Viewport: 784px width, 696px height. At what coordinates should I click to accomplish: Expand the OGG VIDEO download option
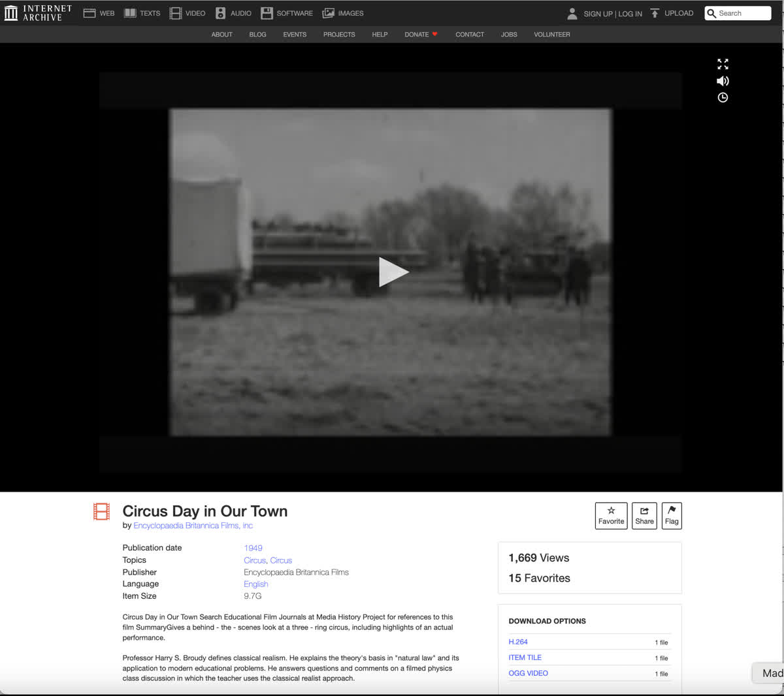click(x=528, y=673)
